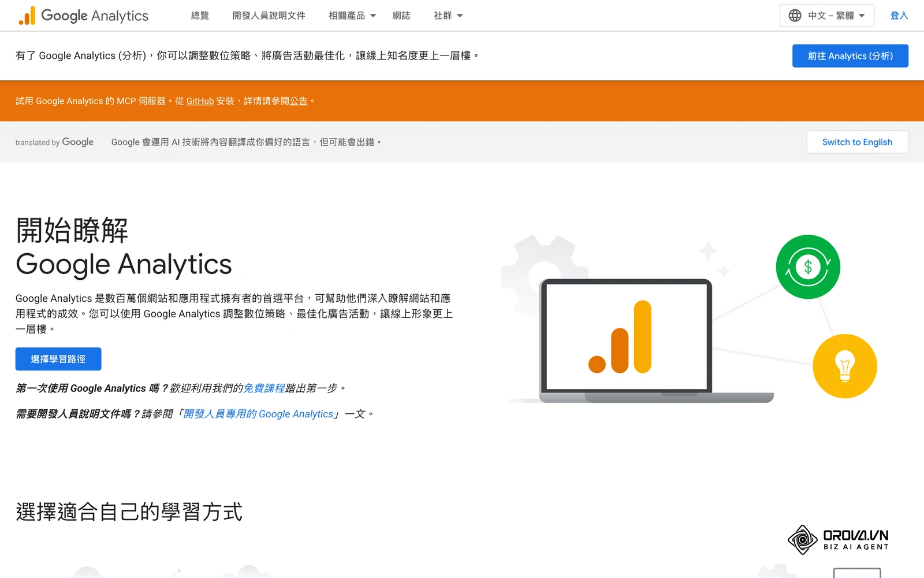The image size is (924, 578).
Task: Open the 中文 – 繁體 language dropdown
Action: (x=826, y=16)
